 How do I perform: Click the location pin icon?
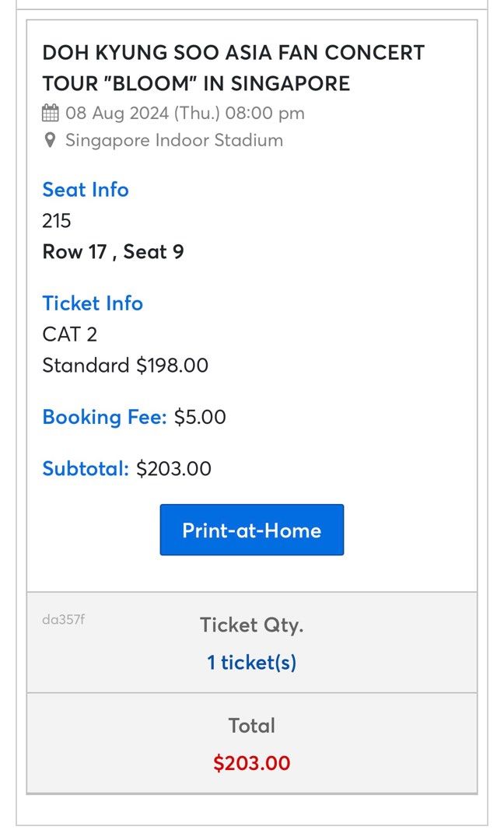[x=50, y=141]
